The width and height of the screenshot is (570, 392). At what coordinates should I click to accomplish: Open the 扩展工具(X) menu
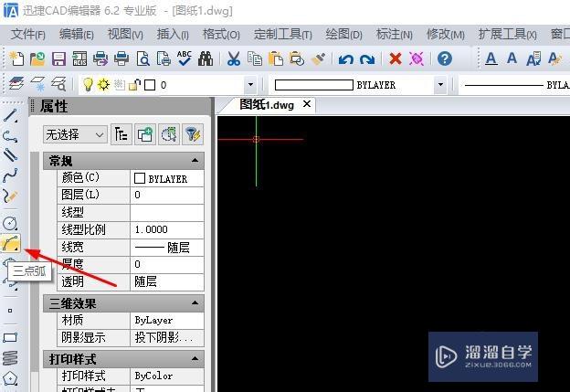(x=507, y=35)
